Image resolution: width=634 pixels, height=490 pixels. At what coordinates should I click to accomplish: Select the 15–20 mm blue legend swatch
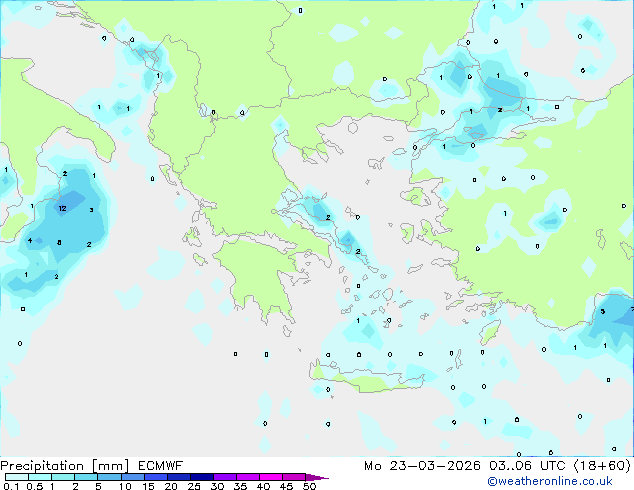(155, 477)
